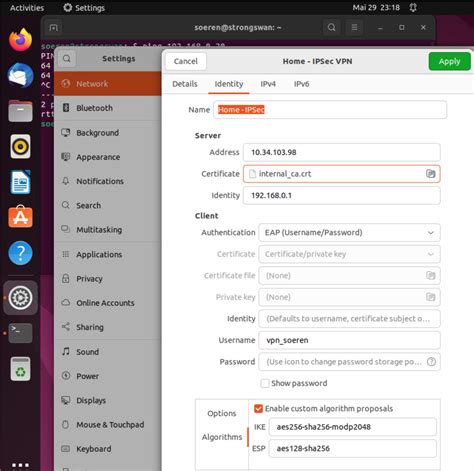Open Notifications settings panel

tap(108, 181)
